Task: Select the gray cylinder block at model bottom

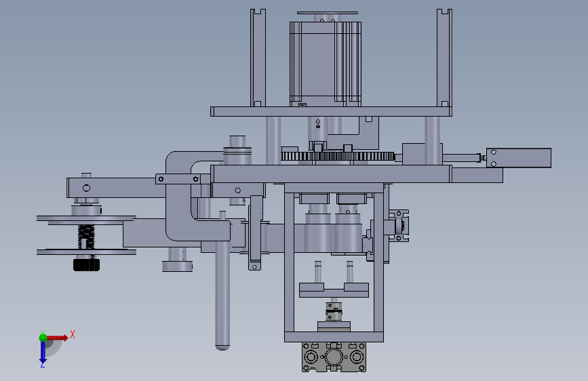Action: pos(334,357)
